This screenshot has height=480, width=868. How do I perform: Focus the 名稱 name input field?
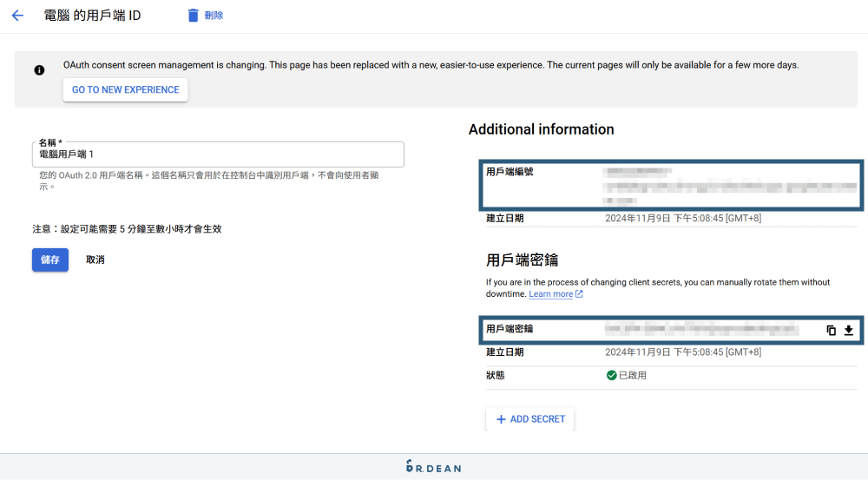(x=218, y=155)
